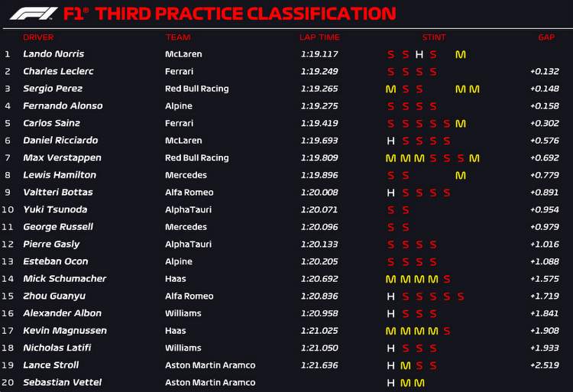Select Fernando Alonso in the driver list

tap(63, 105)
